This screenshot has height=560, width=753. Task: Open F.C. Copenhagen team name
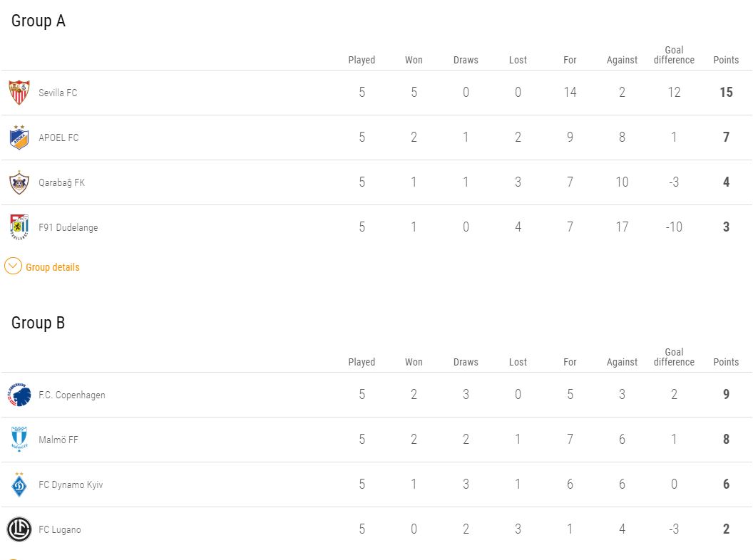(72, 395)
